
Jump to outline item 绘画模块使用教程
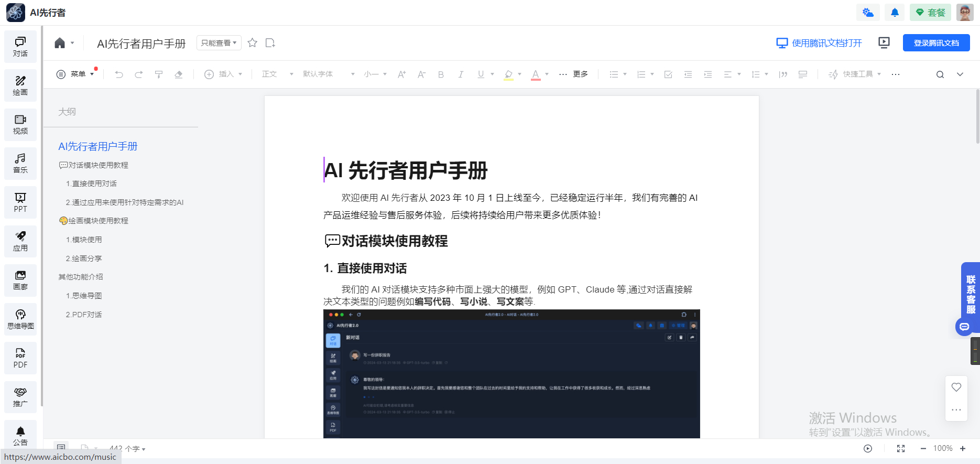click(x=94, y=221)
